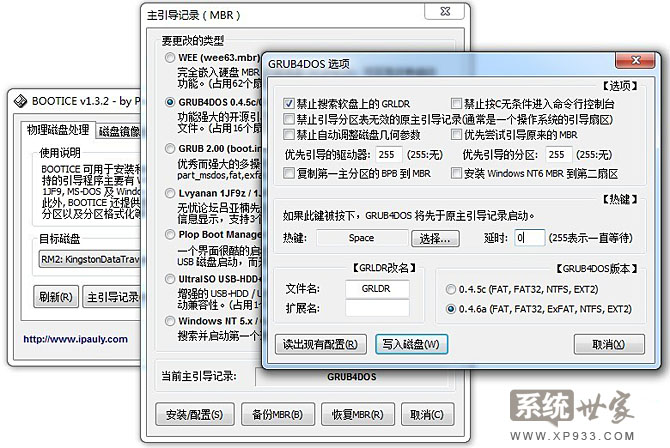Close the GRUB4DOS options dialog
Viewport: 670px width, 448px height.
coord(635,60)
